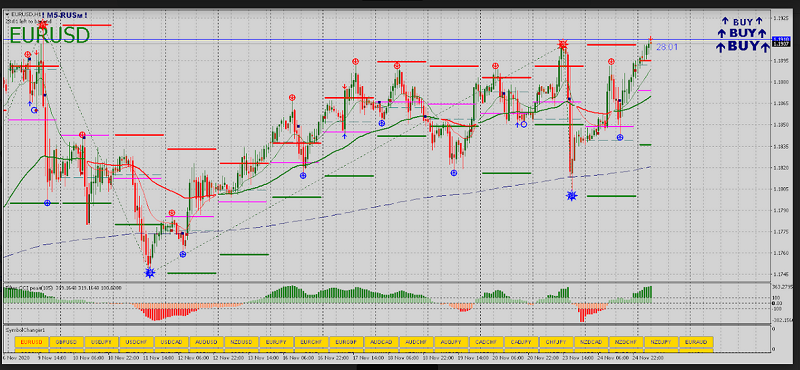Image resolution: width=800 pixels, height=370 pixels.
Task: Load the EURGBP chart
Action: click(x=346, y=341)
